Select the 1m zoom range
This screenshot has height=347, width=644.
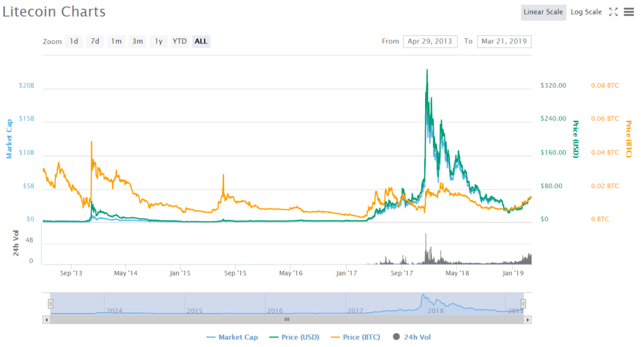[116, 41]
